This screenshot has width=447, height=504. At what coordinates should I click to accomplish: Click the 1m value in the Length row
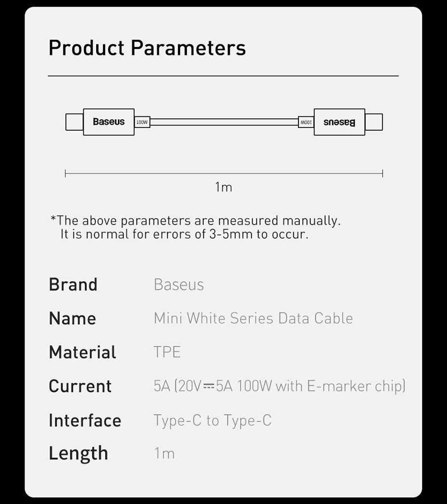pyautogui.click(x=164, y=454)
